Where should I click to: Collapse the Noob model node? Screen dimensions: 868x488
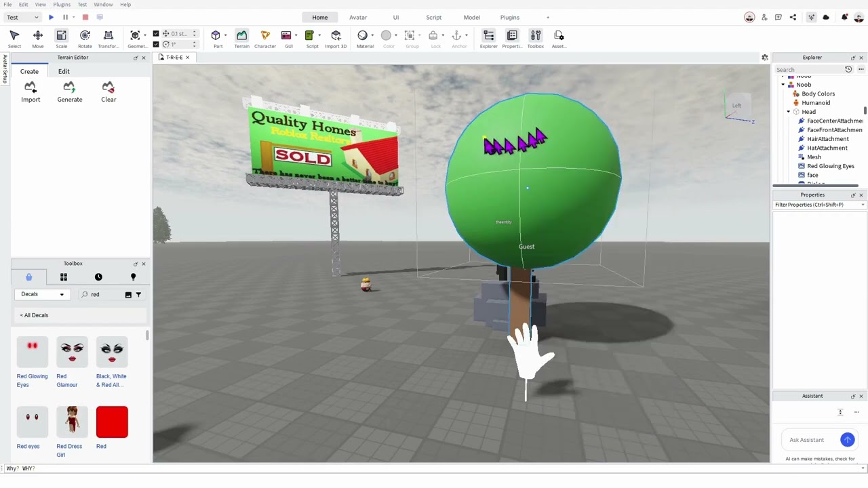point(783,85)
